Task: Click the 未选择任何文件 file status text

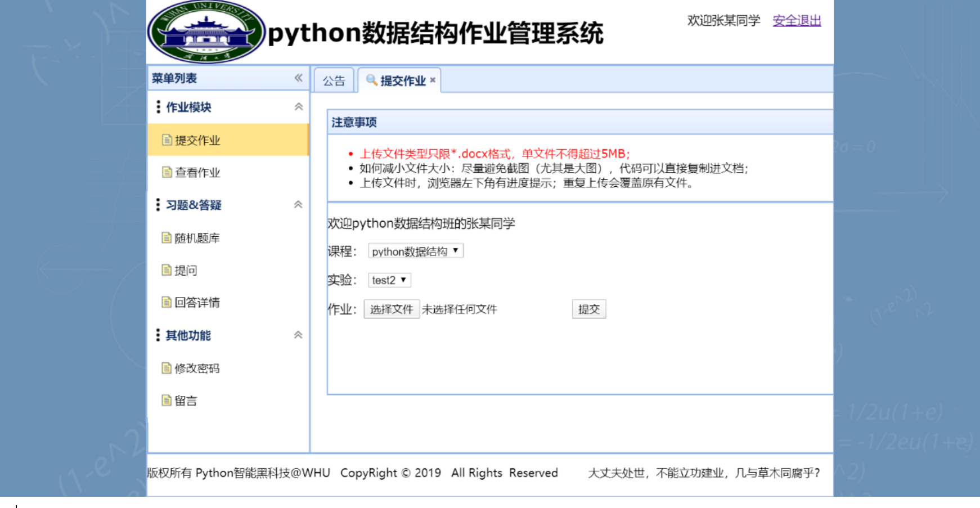Action: tap(460, 309)
